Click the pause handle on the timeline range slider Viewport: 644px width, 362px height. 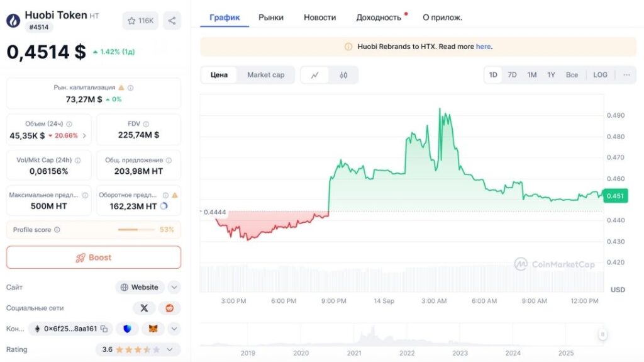coord(602,334)
